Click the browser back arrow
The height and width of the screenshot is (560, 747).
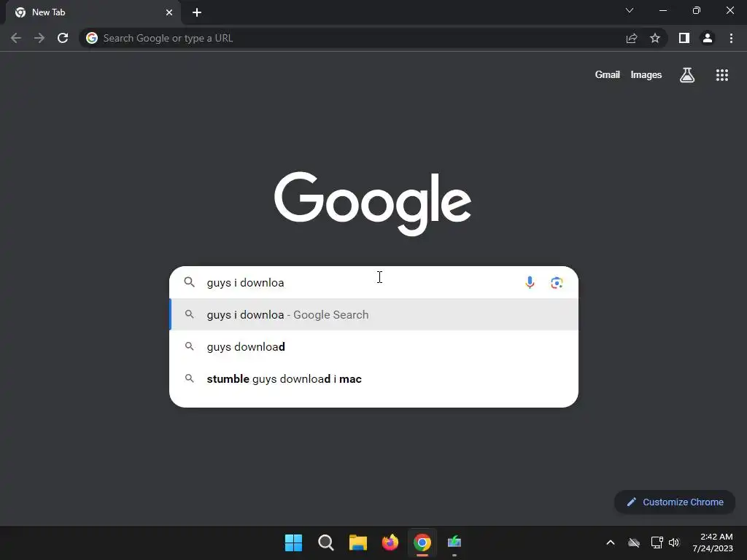16,38
